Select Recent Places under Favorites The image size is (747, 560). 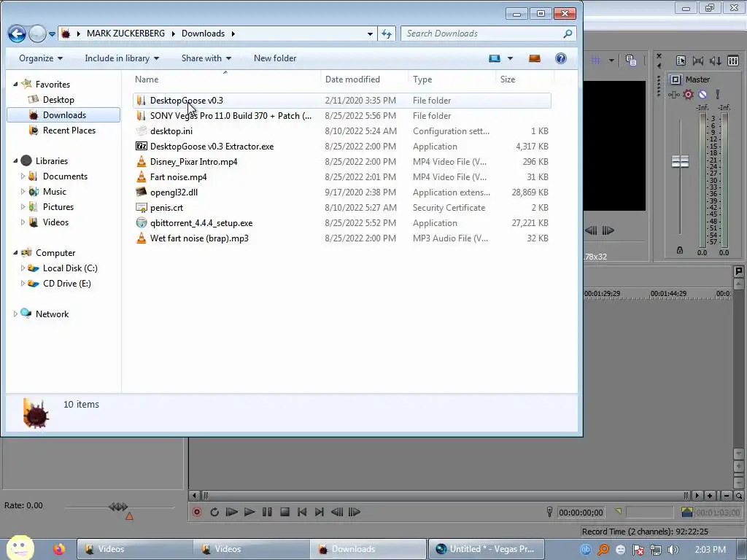pyautogui.click(x=69, y=131)
